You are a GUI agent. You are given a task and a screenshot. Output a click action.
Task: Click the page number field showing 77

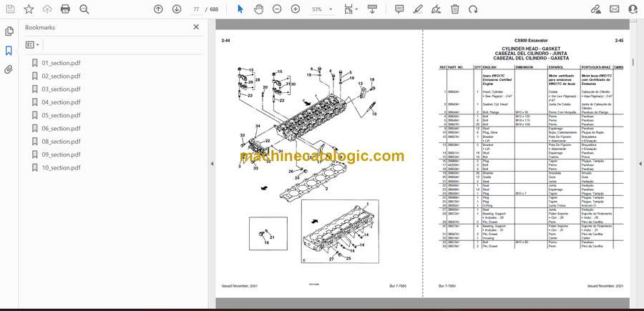tap(196, 9)
